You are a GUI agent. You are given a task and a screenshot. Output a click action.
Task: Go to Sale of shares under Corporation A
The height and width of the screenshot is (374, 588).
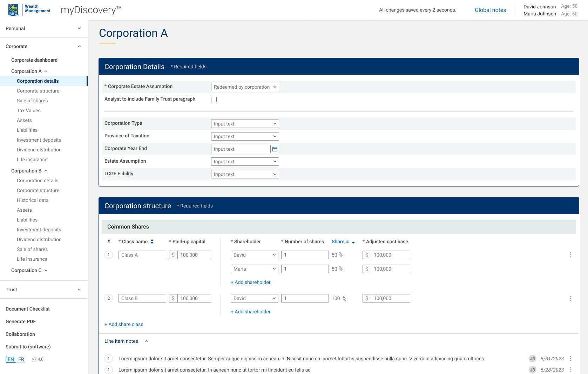[x=32, y=101]
